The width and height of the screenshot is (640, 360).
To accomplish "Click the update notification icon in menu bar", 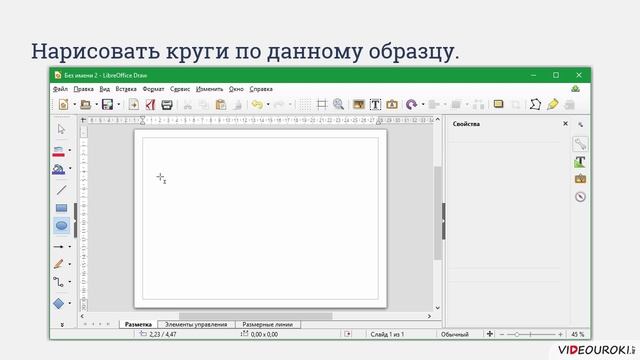I will point(576,89).
